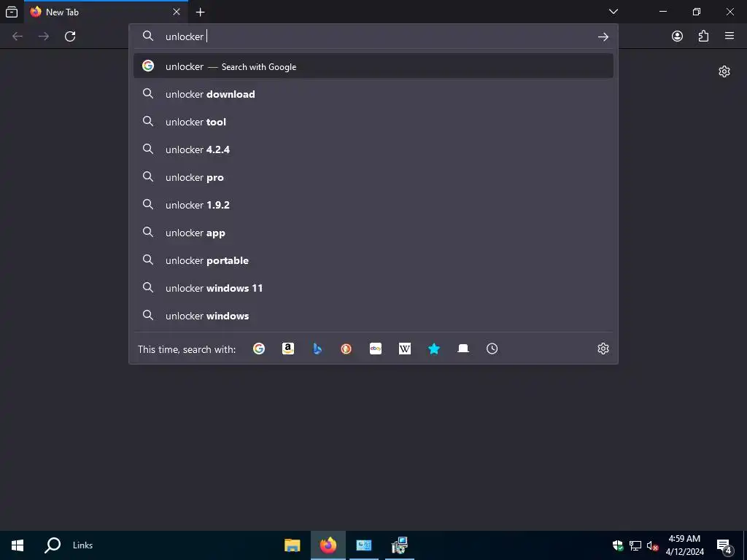Search in Bookmarks via star icon

pyautogui.click(x=434, y=349)
